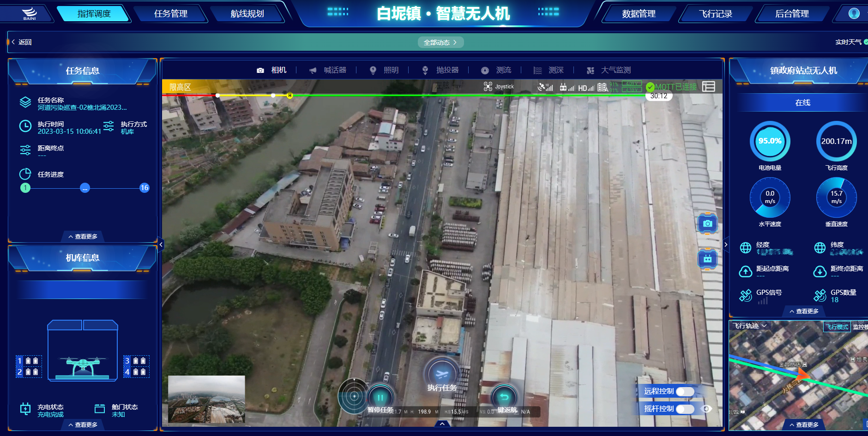The image size is (868, 436).
Task: Click the GPS数量 satellite icon
Action: (820, 295)
